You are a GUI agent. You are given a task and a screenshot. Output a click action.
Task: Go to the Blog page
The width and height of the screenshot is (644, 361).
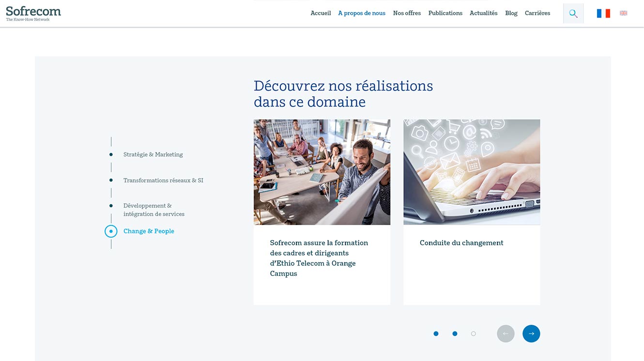pos(511,13)
